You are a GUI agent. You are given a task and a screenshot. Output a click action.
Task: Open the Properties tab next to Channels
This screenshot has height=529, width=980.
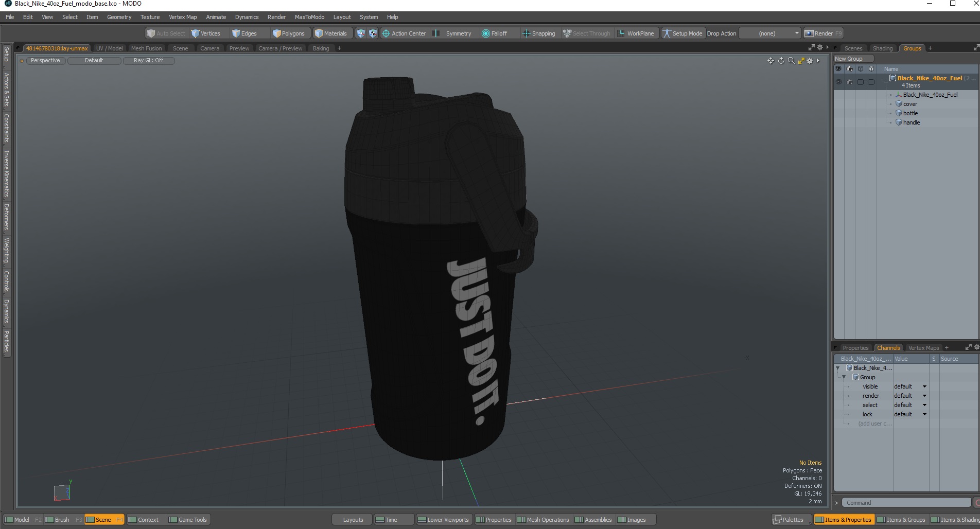(x=855, y=348)
